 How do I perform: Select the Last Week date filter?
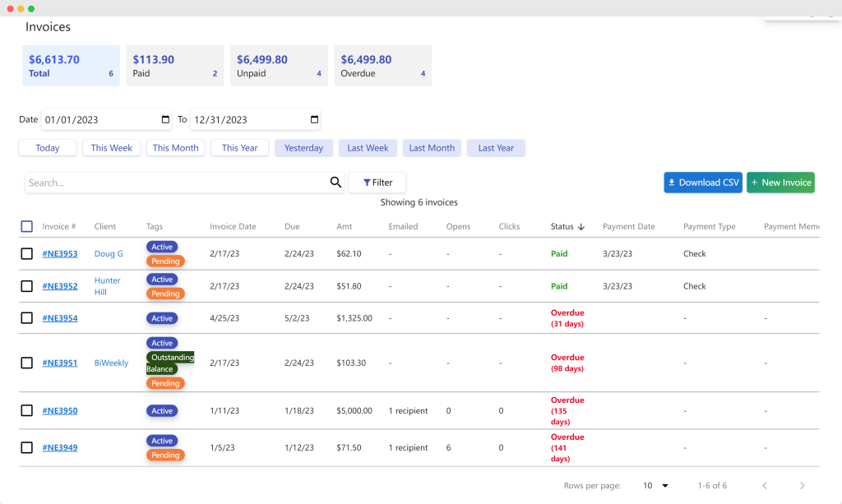pyautogui.click(x=368, y=147)
